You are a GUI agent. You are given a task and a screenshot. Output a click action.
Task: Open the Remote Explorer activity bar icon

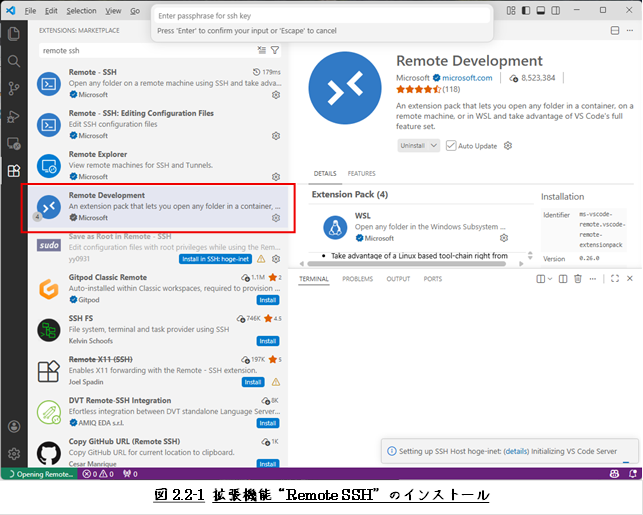pos(14,143)
